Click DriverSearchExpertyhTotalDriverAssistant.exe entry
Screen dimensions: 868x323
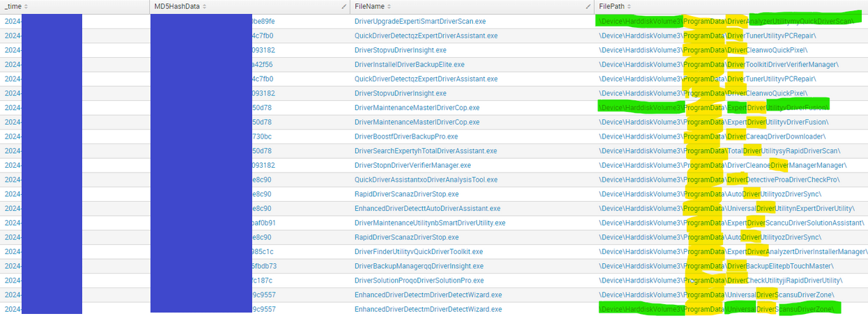tap(426, 151)
